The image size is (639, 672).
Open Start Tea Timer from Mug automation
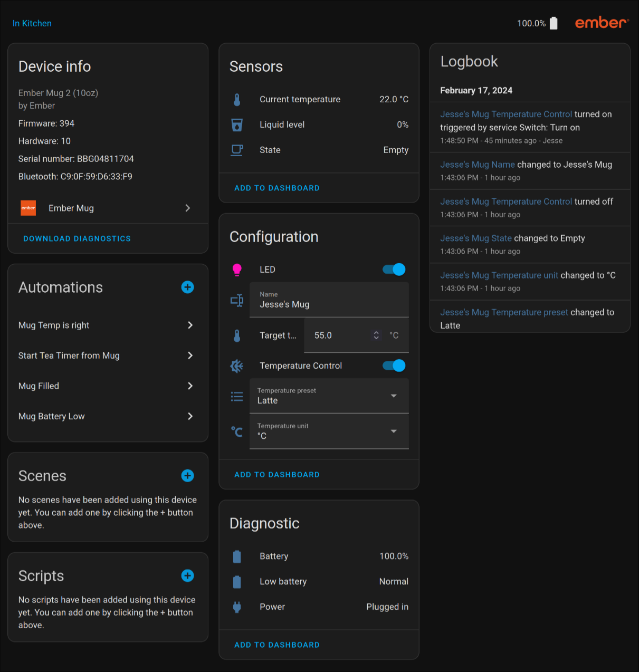[108, 356]
